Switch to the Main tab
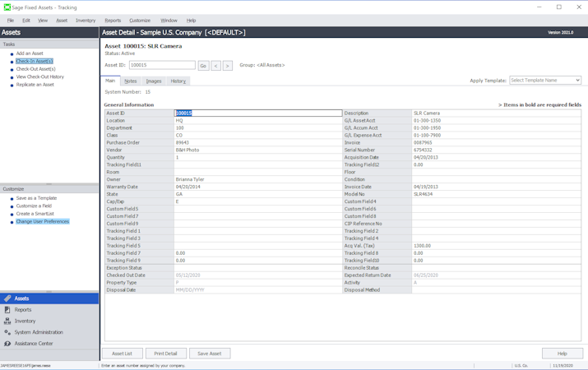 tap(110, 81)
